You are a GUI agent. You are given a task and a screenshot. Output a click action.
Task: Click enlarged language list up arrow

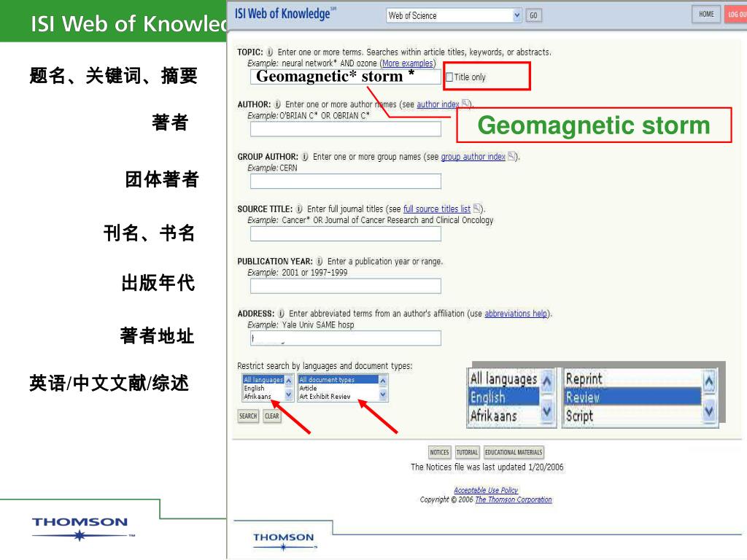coord(547,381)
